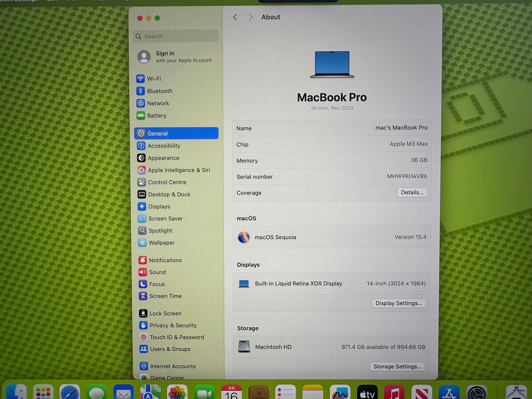Open Calendar from the Dock
This screenshot has width=532, height=399.
pyautogui.click(x=231, y=392)
